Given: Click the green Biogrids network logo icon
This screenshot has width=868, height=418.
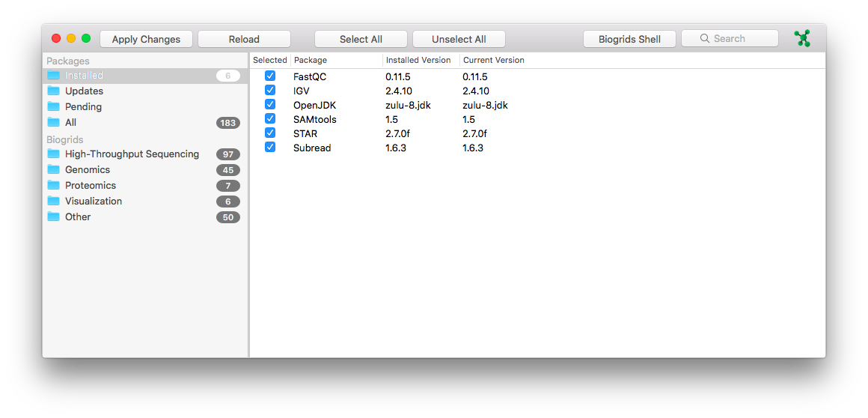Looking at the screenshot, I should (802, 38).
